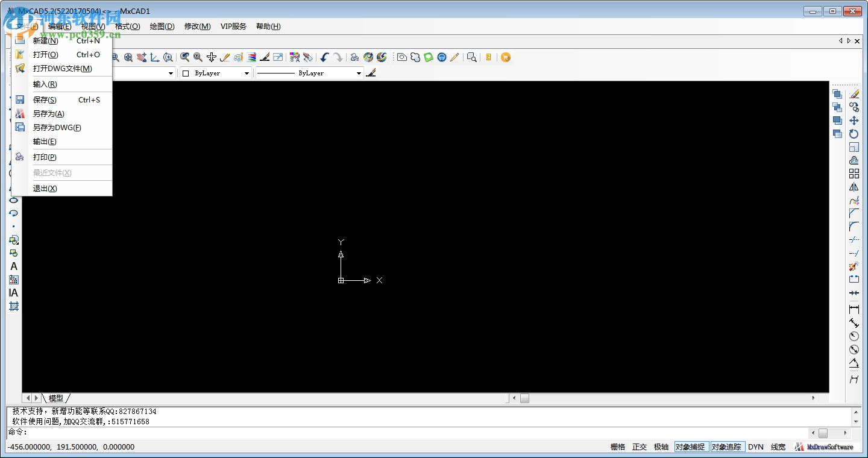Choose 另存为DWG(F) menu entry
This screenshot has height=458, width=868.
click(x=61, y=128)
